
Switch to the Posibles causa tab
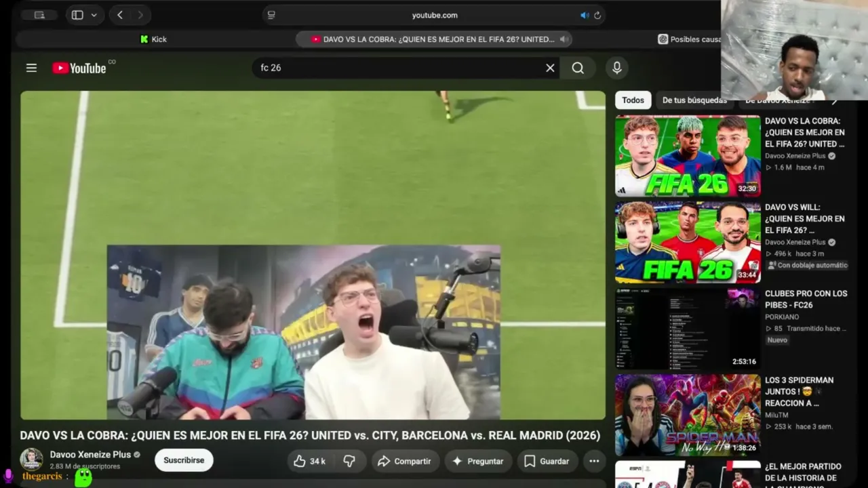[689, 39]
